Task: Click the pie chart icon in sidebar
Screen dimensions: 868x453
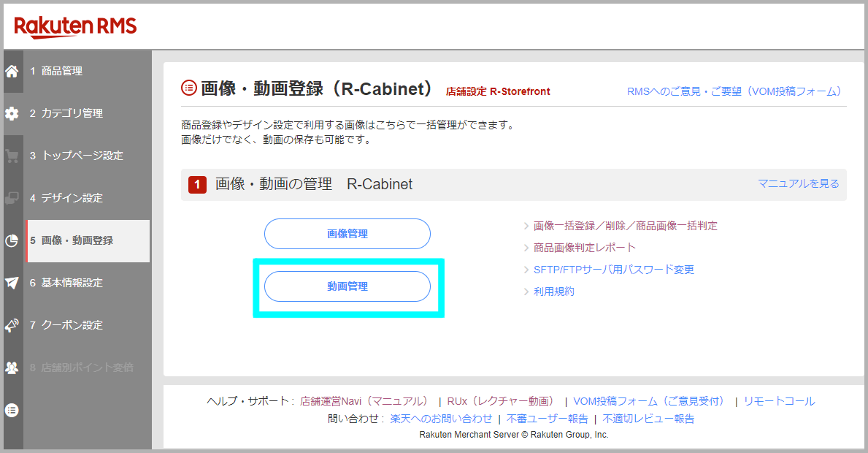Action: (x=12, y=241)
